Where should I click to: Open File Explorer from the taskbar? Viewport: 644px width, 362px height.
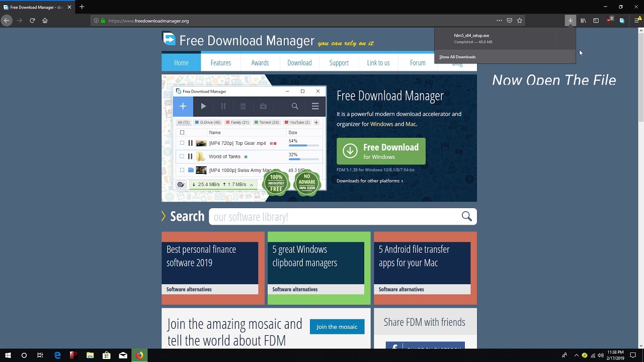tap(90, 355)
